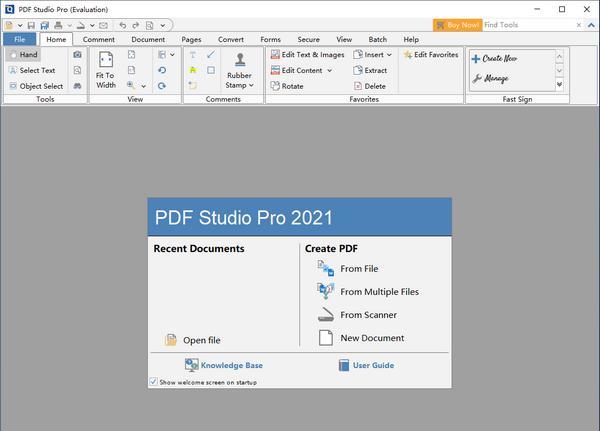The width and height of the screenshot is (600, 431).
Task: Click the Actual Size page icon in View group
Action: [x=131, y=70]
